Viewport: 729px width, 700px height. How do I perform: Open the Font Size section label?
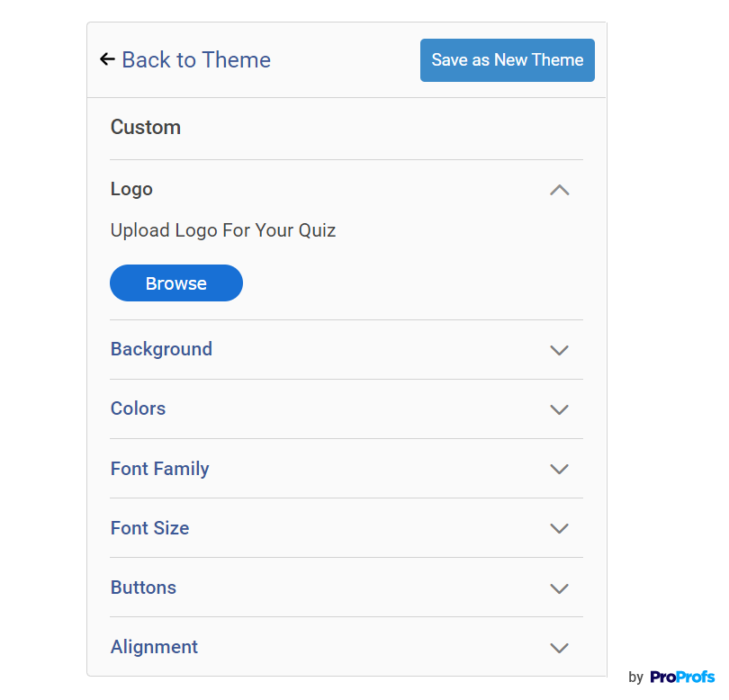point(149,528)
